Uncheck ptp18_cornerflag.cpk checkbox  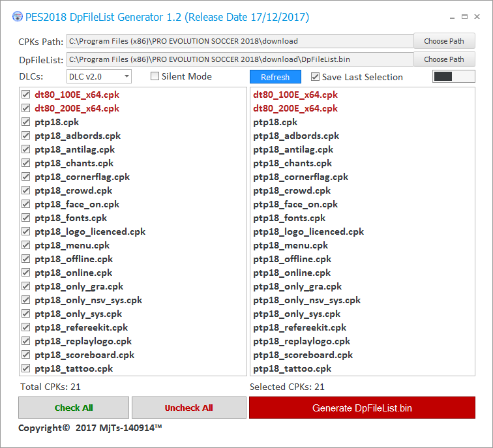click(26, 177)
